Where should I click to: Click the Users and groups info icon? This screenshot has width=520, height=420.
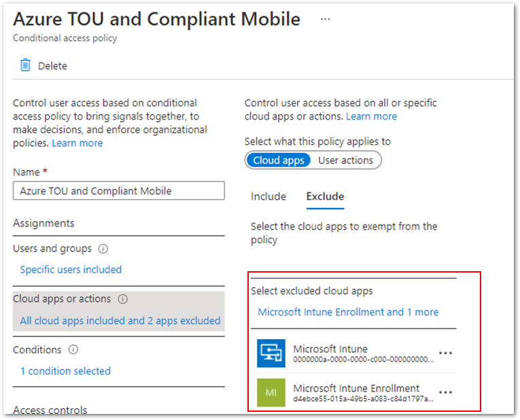103,249
